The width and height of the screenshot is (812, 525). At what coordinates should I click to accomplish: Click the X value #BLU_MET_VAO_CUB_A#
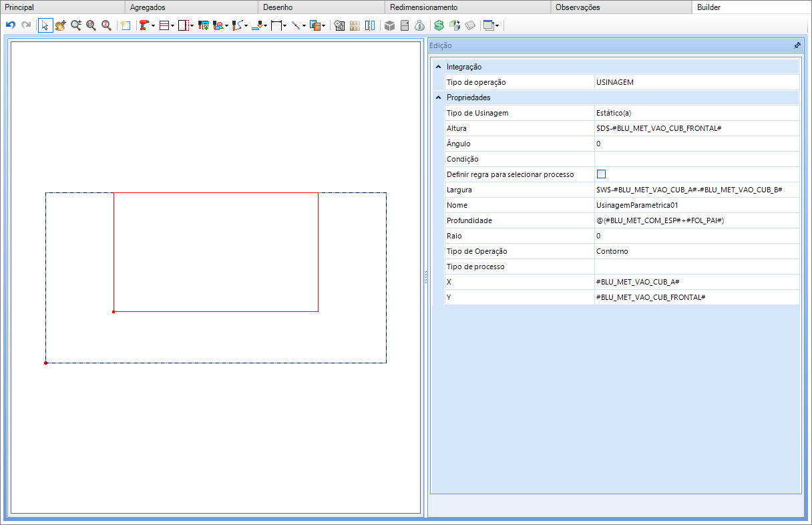696,282
